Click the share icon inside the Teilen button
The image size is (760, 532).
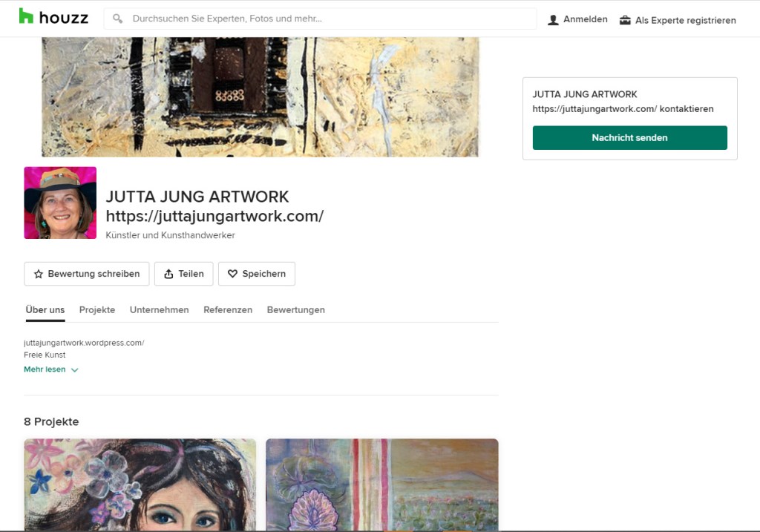point(168,273)
